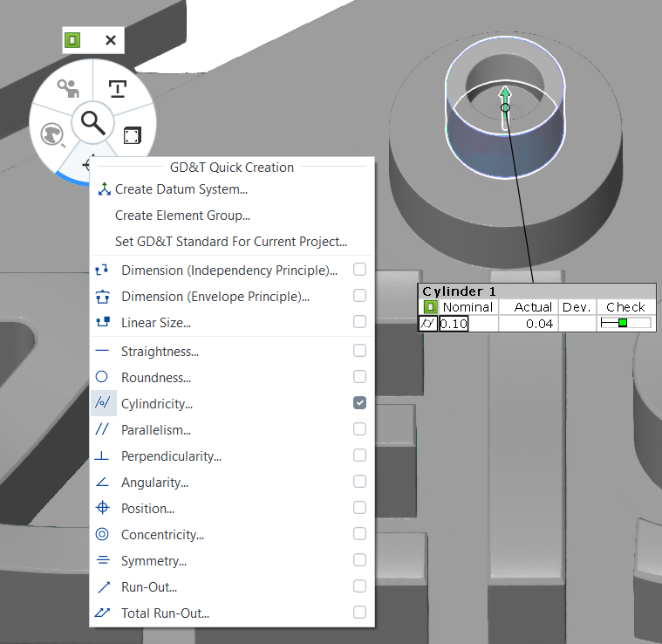662x644 pixels.
Task: Enable the Angularity checkbox
Action: [x=359, y=482]
